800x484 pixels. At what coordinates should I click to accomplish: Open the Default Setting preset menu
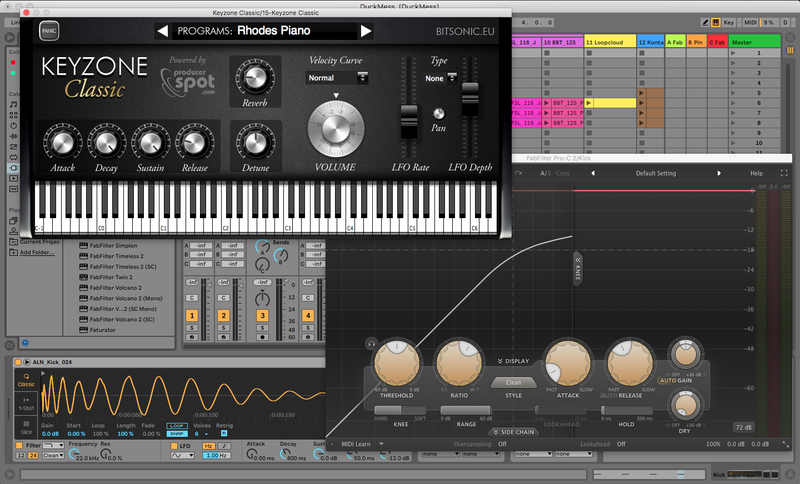point(656,173)
